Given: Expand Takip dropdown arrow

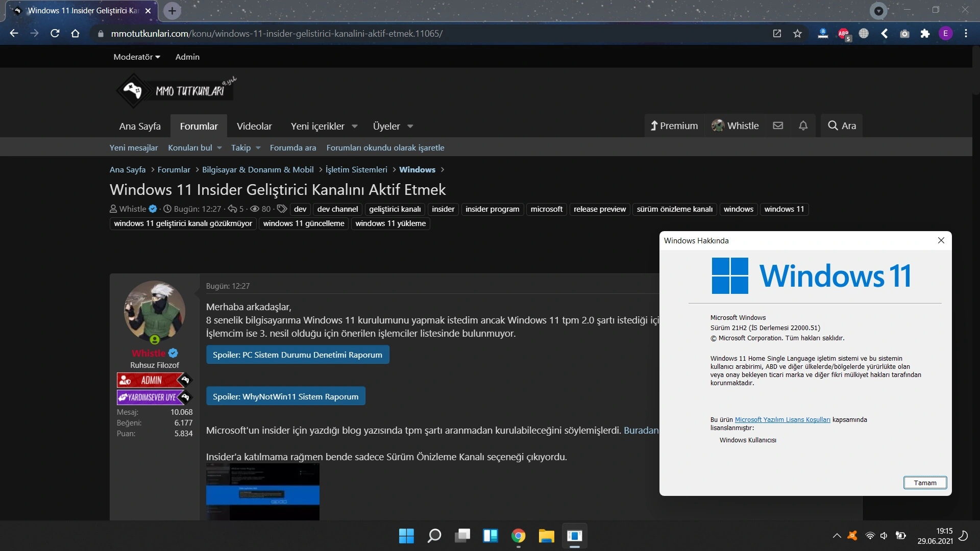Looking at the screenshot, I should tap(258, 148).
